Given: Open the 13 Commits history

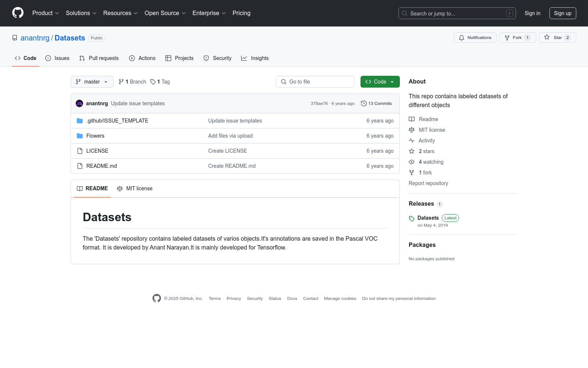Looking at the screenshot, I should pos(376,103).
